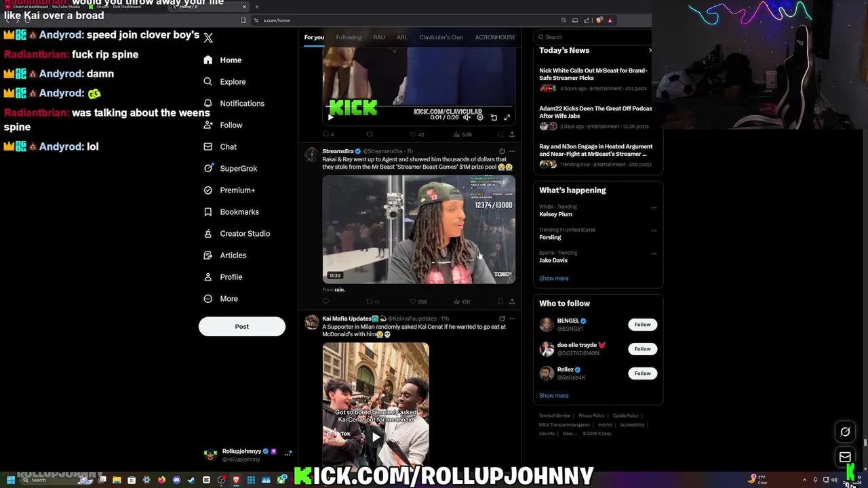
Task: Open options for Forsling trend
Action: point(654,231)
